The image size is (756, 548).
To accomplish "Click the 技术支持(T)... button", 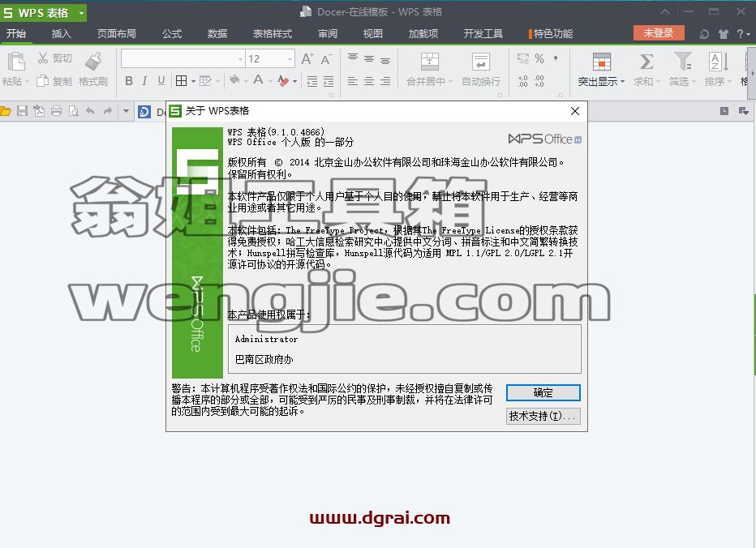I will 543,416.
